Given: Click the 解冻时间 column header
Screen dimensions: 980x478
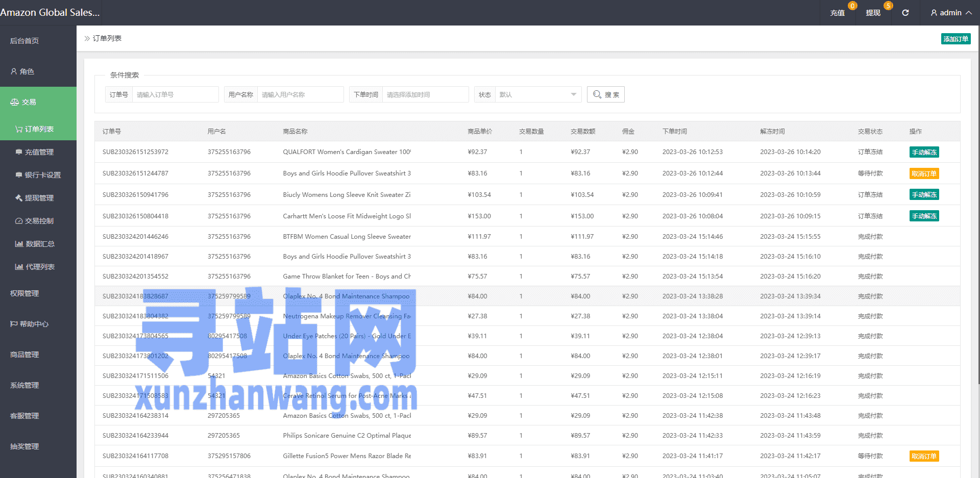Looking at the screenshot, I should (x=772, y=132).
